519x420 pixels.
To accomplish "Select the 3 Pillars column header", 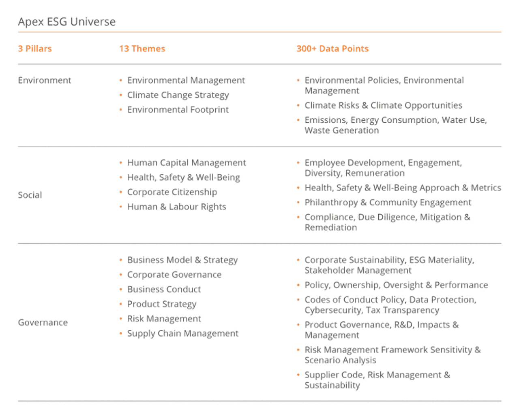I will click(35, 49).
